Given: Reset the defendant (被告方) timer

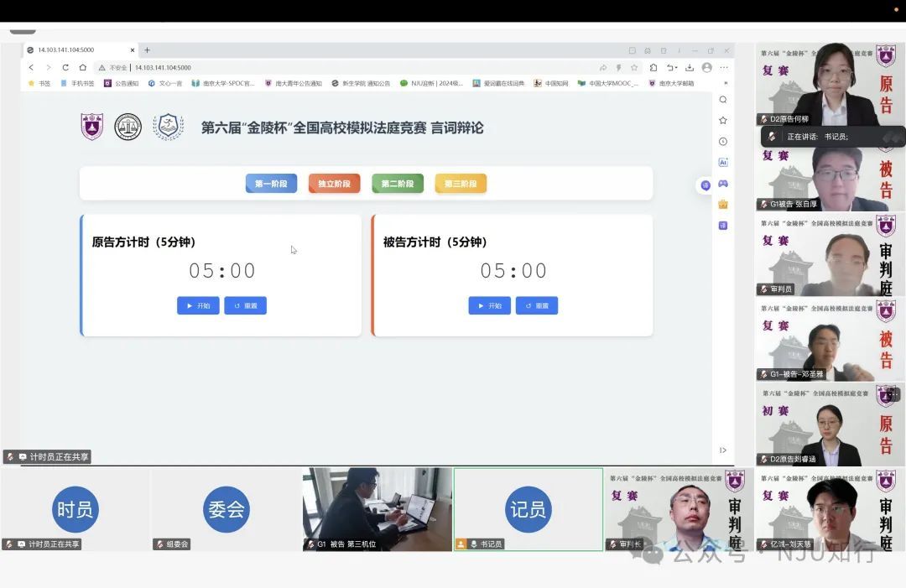Looking at the screenshot, I should (537, 306).
